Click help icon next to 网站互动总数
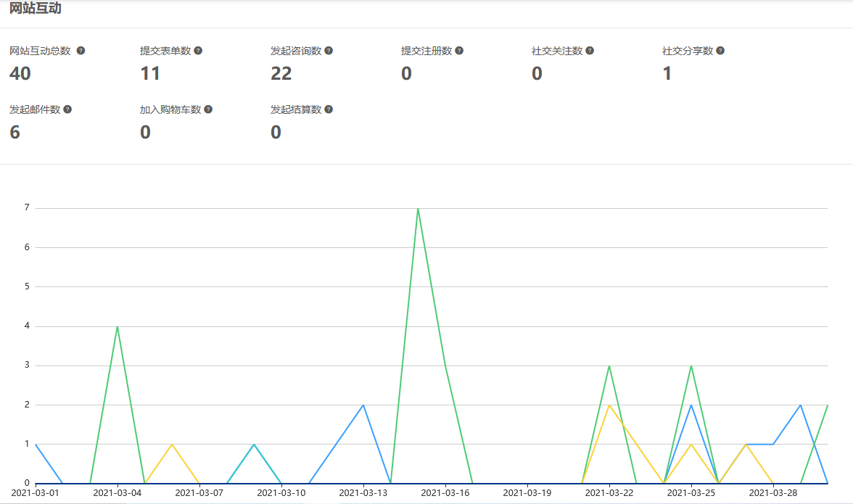 click(81, 51)
